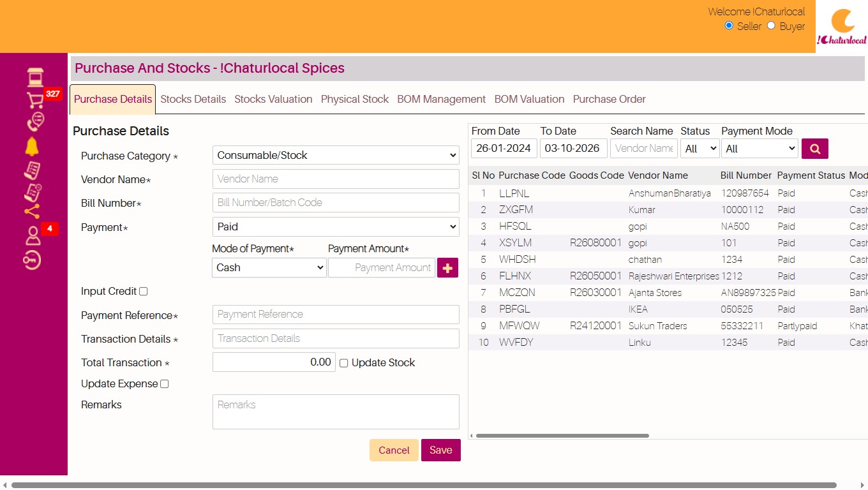Select the HFSQL purchase row
Viewport: 868px width, 490px height.
tap(515, 226)
